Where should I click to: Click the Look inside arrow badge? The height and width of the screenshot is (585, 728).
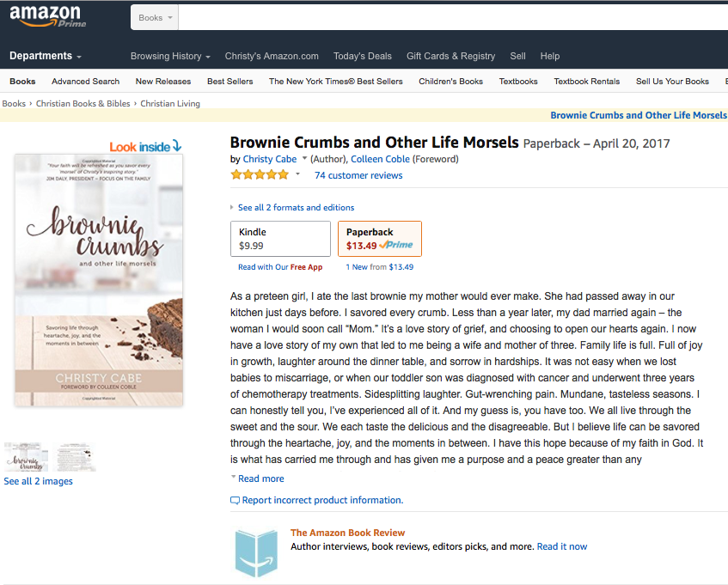[x=145, y=146]
